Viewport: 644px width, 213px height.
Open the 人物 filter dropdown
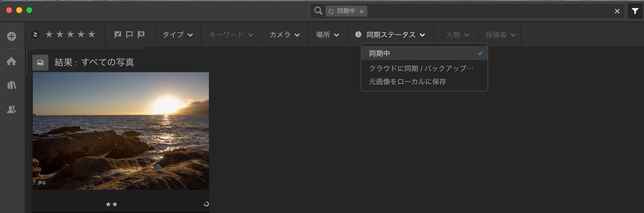pyautogui.click(x=458, y=34)
